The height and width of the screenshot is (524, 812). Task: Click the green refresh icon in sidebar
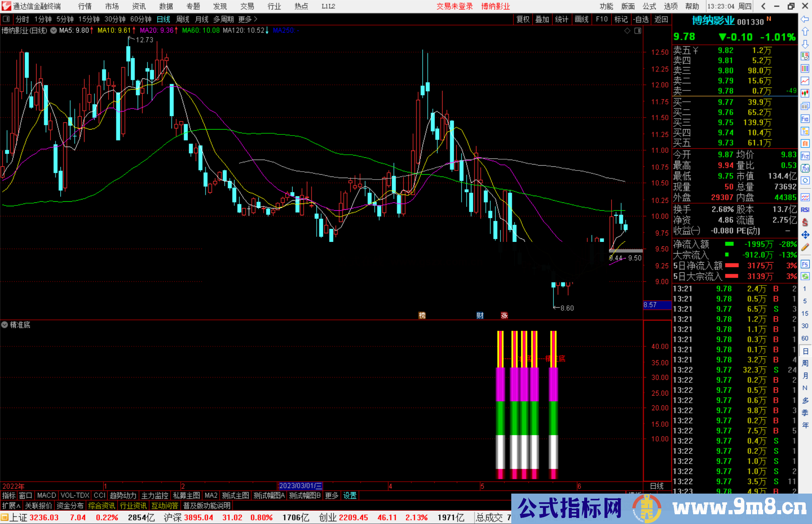click(x=805, y=276)
